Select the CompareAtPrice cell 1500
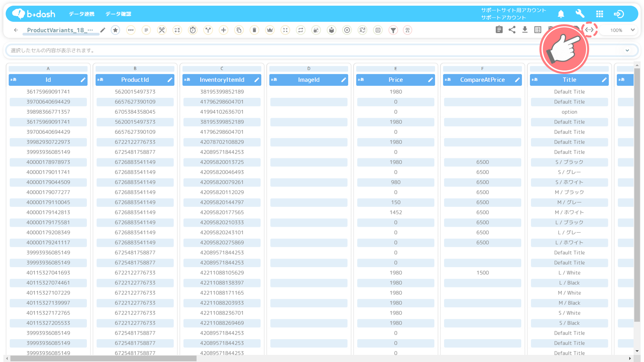 click(482, 273)
